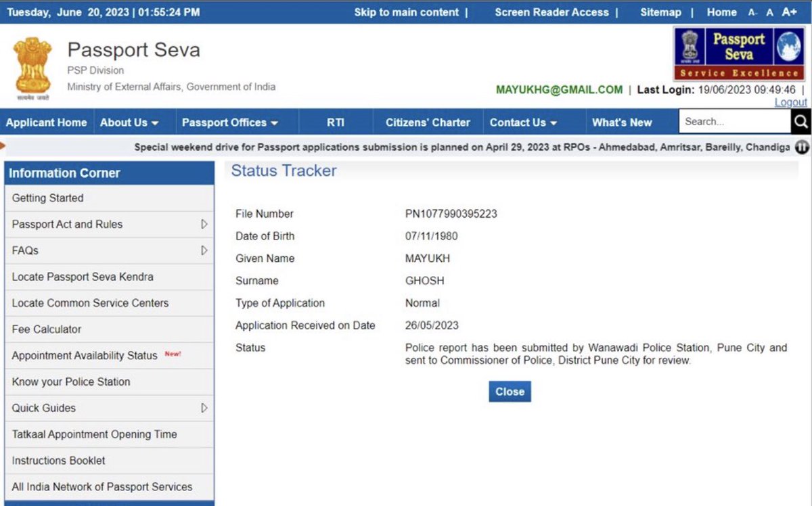Click the given name MAYUKH
This screenshot has width=812, height=506.
click(x=428, y=258)
